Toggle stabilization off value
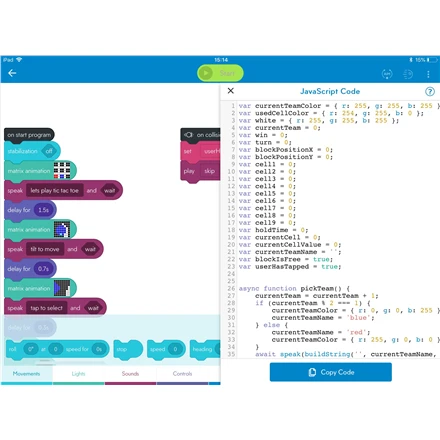Image resolution: width=440 pixels, height=440 pixels. click(49, 151)
